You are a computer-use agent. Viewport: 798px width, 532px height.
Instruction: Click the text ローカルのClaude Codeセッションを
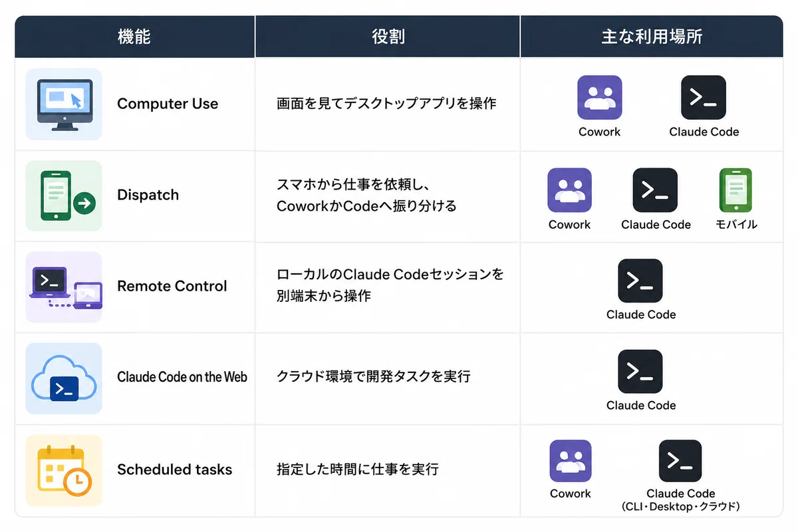pyautogui.click(x=390, y=274)
